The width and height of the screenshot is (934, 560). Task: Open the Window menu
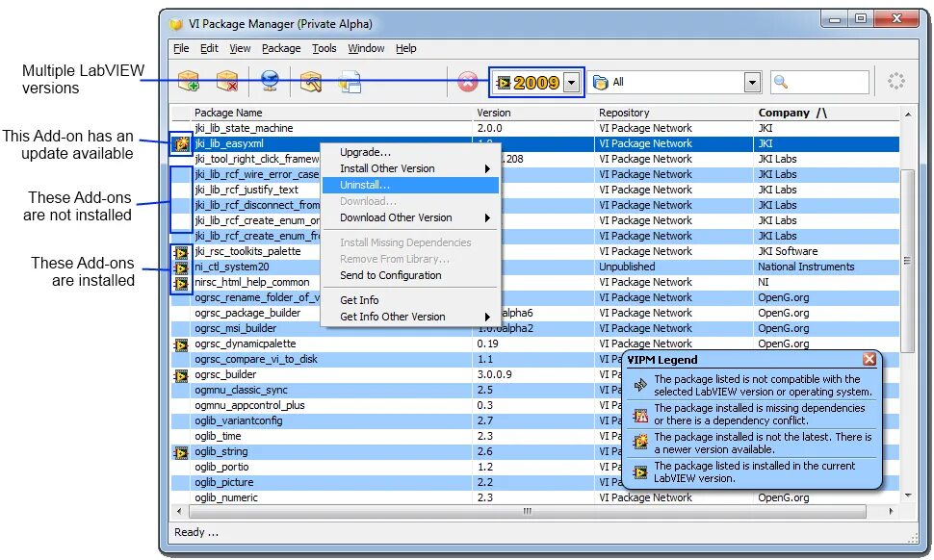click(x=366, y=48)
